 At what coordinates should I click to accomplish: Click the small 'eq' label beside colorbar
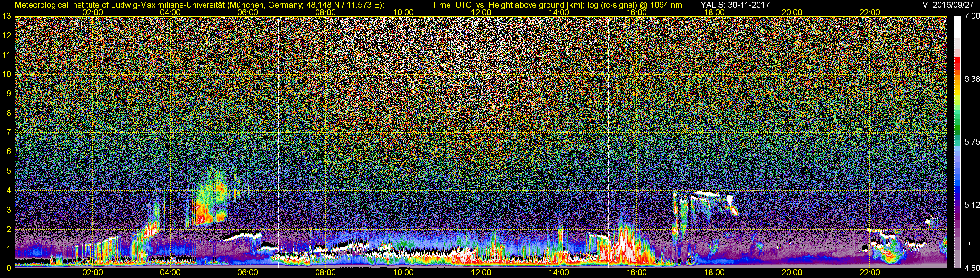968,243
